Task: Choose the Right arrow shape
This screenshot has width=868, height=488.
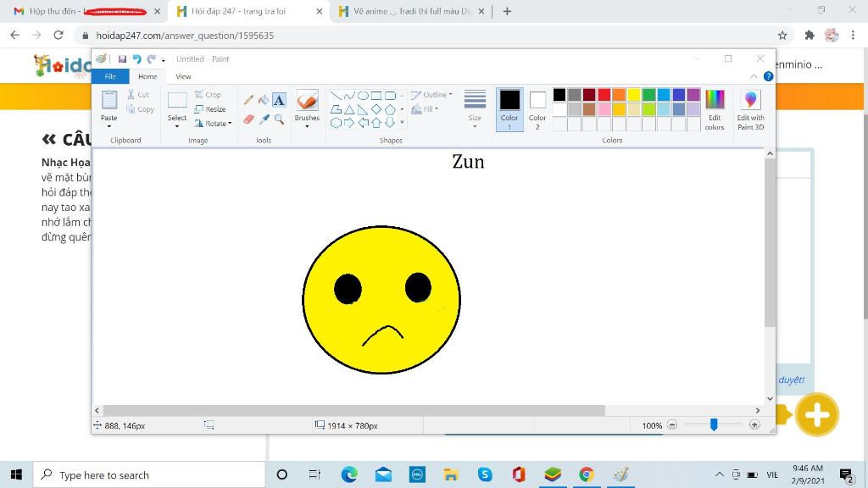Action: 348,122
